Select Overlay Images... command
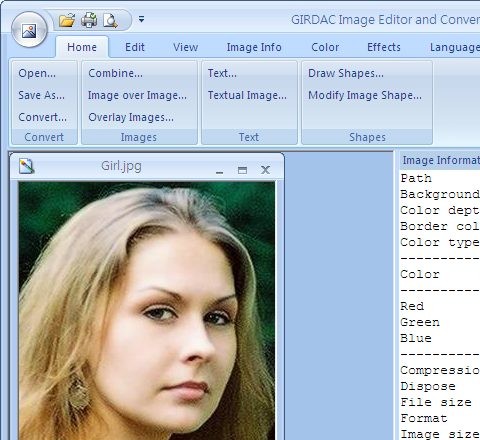Image resolution: width=480 pixels, height=440 pixels. 131,117
